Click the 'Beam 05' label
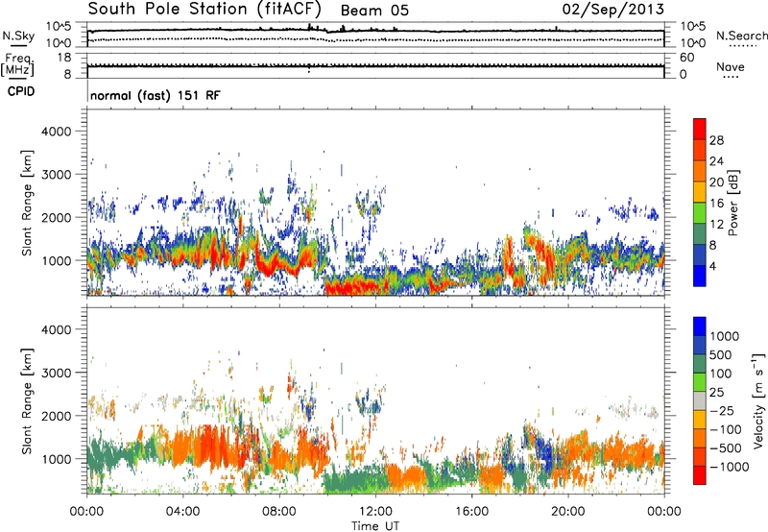Image resolution: width=768 pixels, height=532 pixels. coord(374,11)
